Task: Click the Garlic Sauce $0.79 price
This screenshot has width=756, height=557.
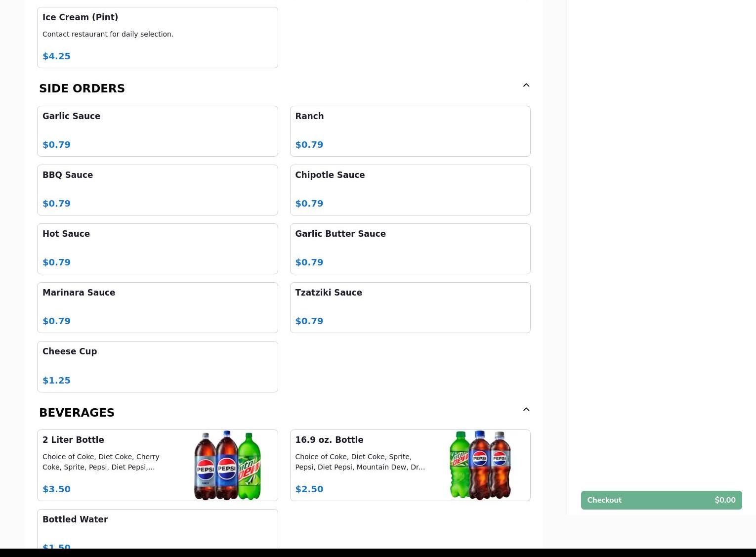Action: pos(56,145)
